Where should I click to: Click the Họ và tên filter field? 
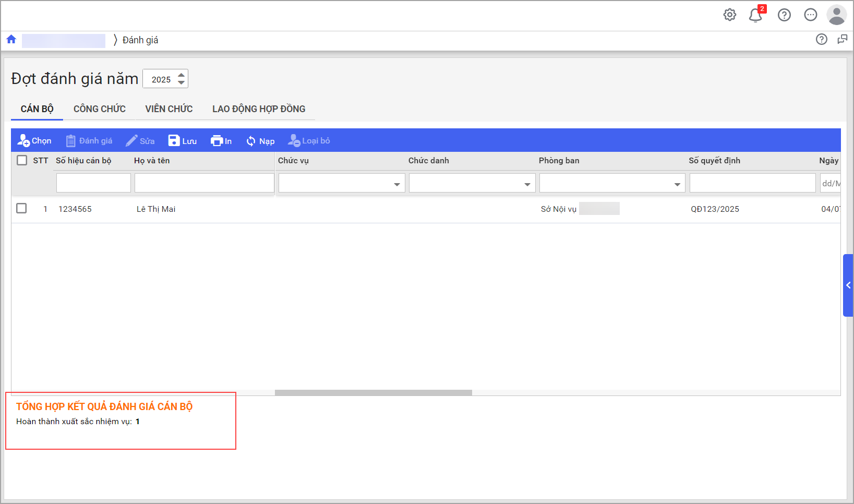click(x=204, y=183)
